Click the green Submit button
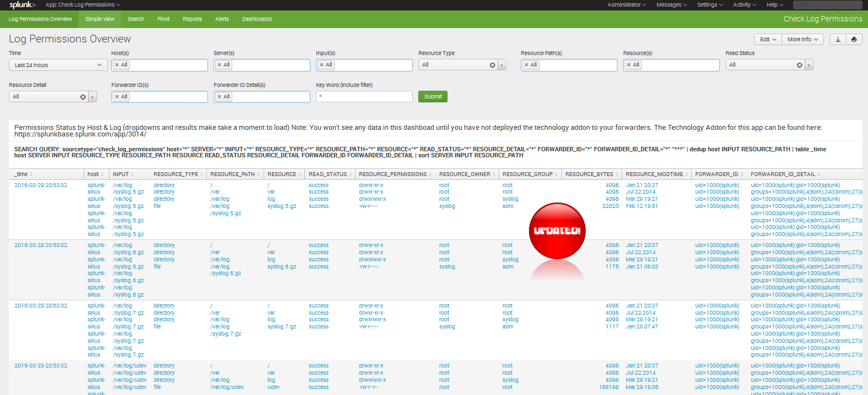Viewport: 868px width, 395px height. pyautogui.click(x=433, y=97)
